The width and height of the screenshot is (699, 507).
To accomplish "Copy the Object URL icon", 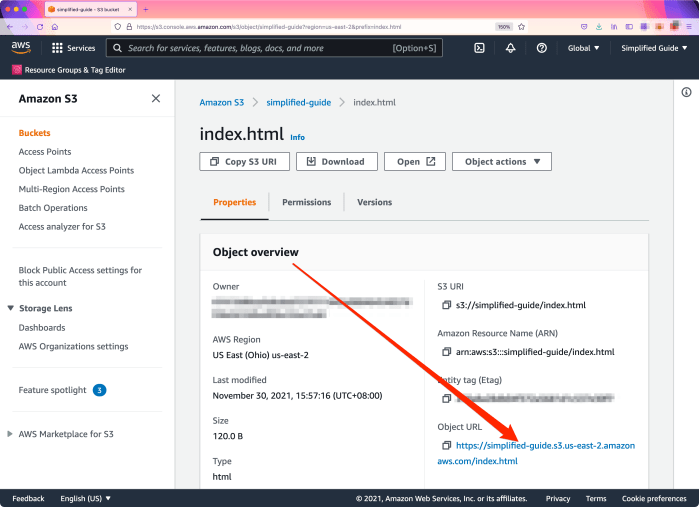I will (446, 445).
